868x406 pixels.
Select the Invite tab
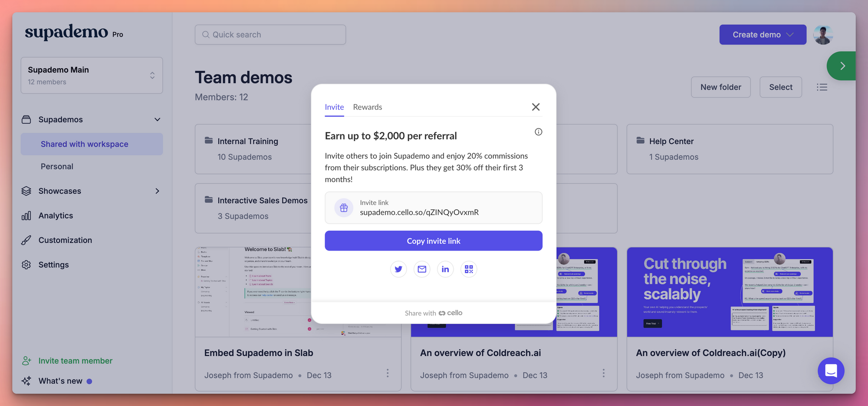click(334, 107)
